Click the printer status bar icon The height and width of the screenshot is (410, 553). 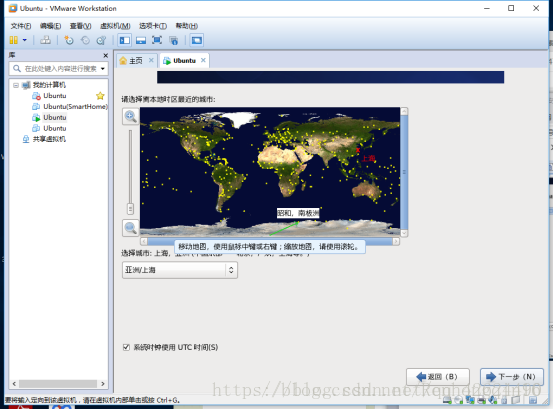pyautogui.click(x=481, y=400)
